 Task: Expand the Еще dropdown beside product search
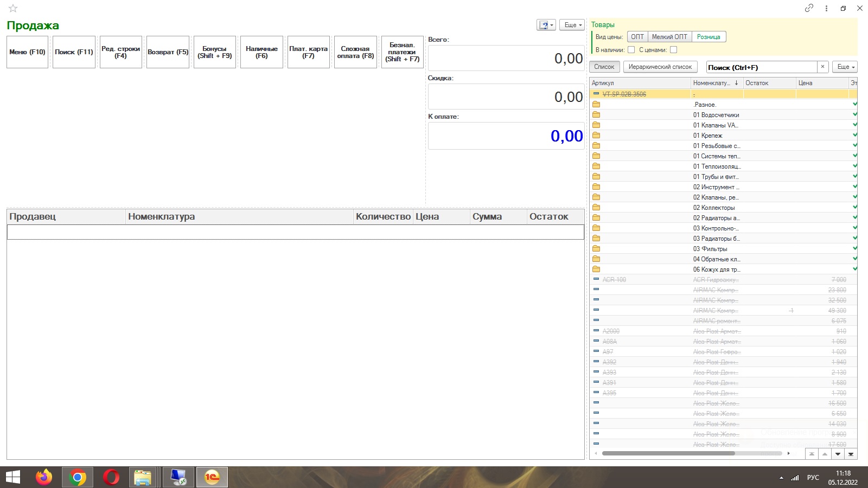pyautogui.click(x=845, y=67)
